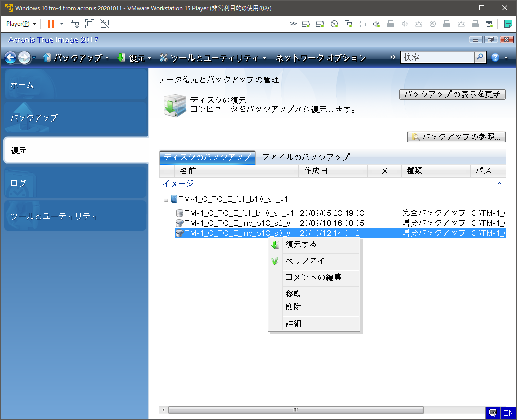Click the green arrow icon beside 復元する

point(275,245)
